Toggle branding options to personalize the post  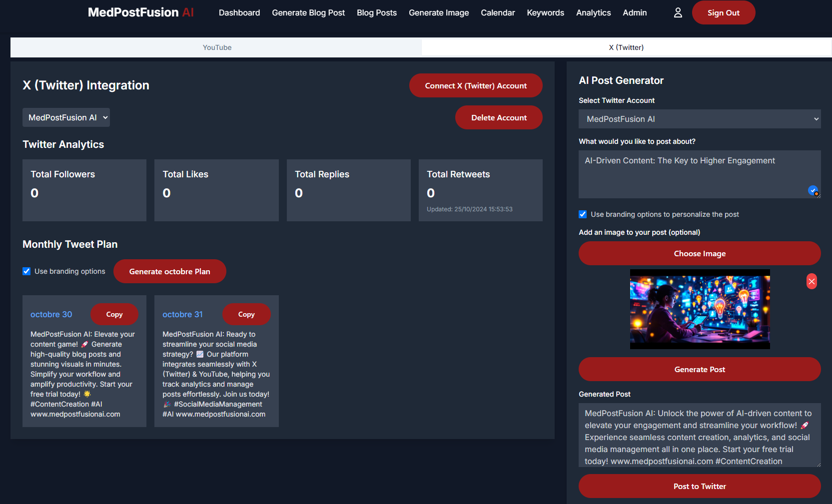pyautogui.click(x=583, y=214)
